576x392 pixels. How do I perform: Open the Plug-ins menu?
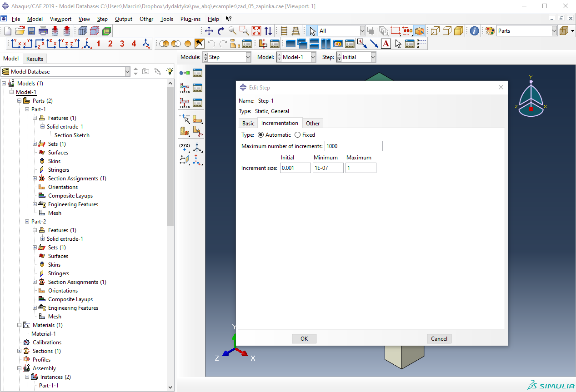point(190,19)
